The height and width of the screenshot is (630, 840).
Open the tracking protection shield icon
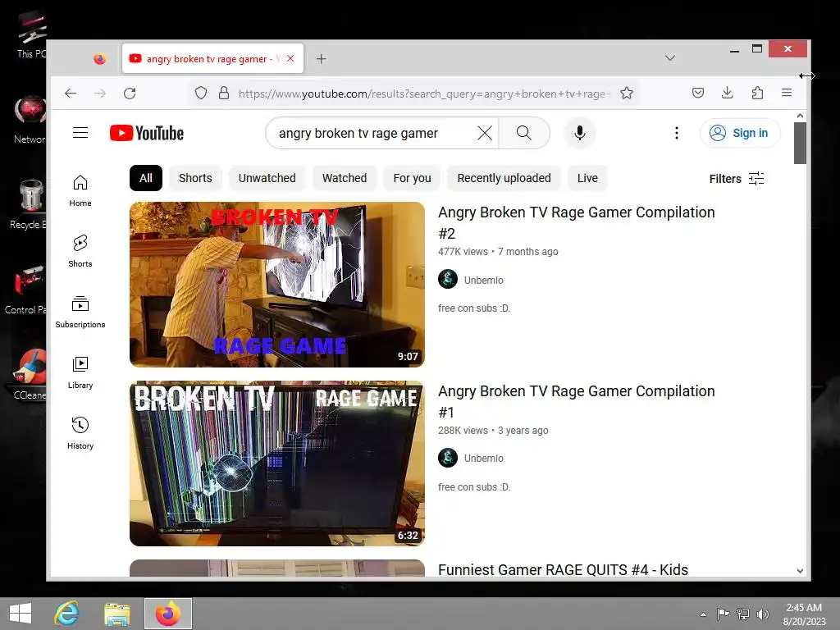click(x=201, y=94)
